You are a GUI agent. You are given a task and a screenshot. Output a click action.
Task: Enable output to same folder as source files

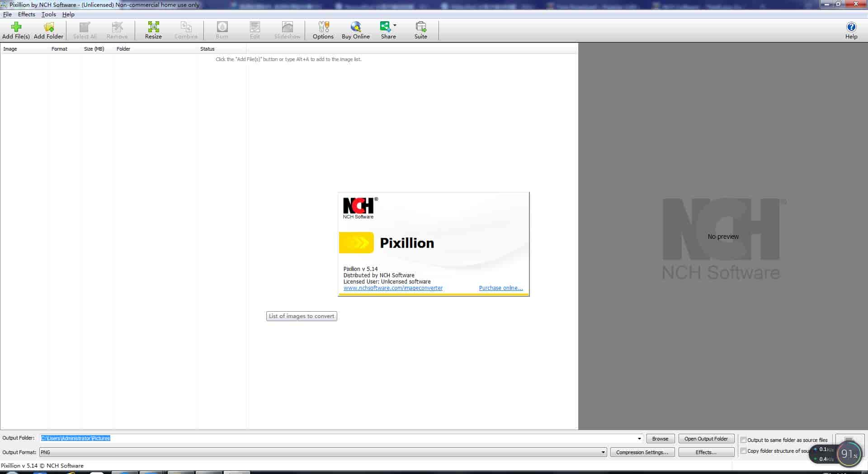744,440
